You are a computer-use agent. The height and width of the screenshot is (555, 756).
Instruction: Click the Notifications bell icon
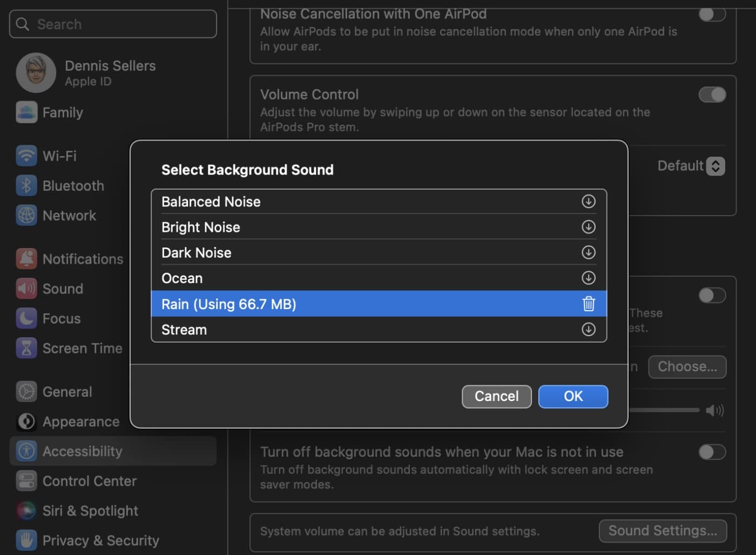point(26,259)
